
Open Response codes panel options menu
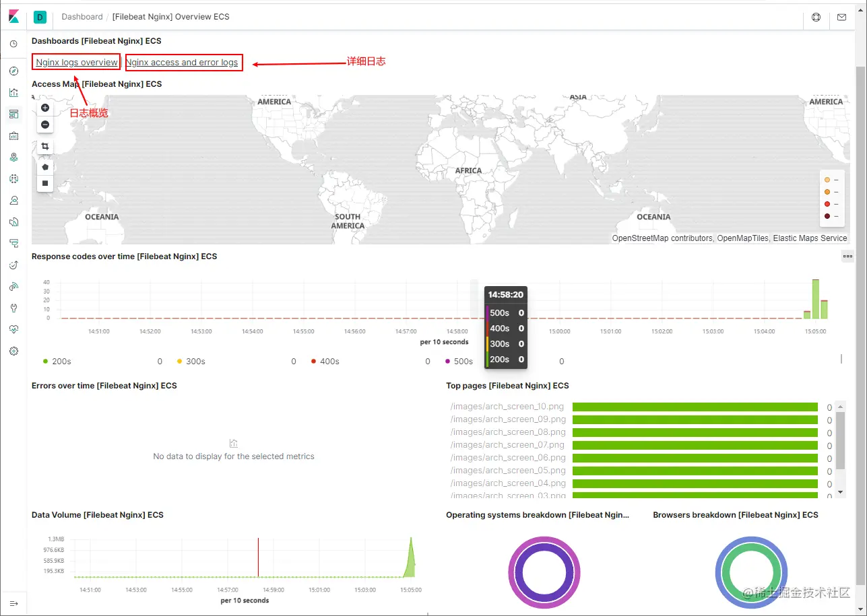pos(847,256)
